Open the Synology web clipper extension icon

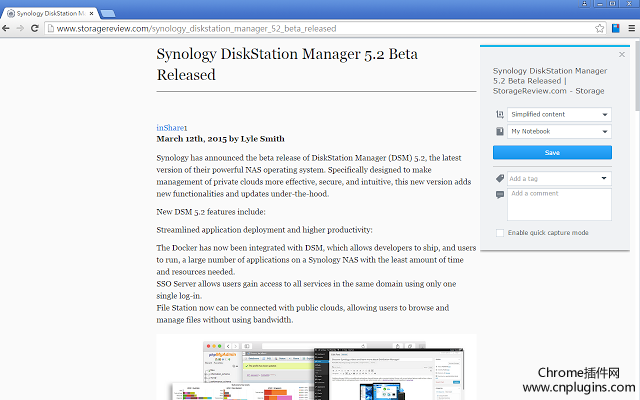point(616,28)
